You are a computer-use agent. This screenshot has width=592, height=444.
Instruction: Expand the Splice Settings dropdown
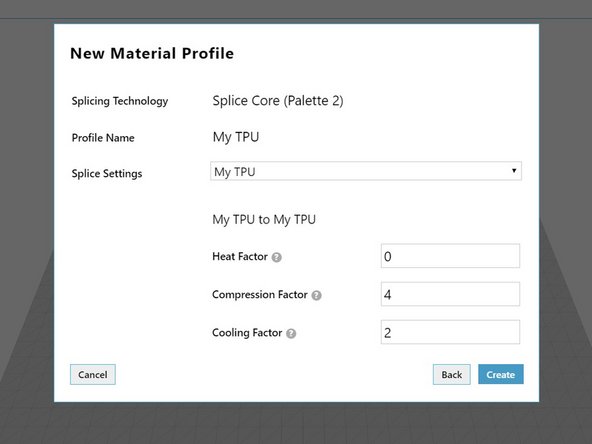[x=366, y=171]
